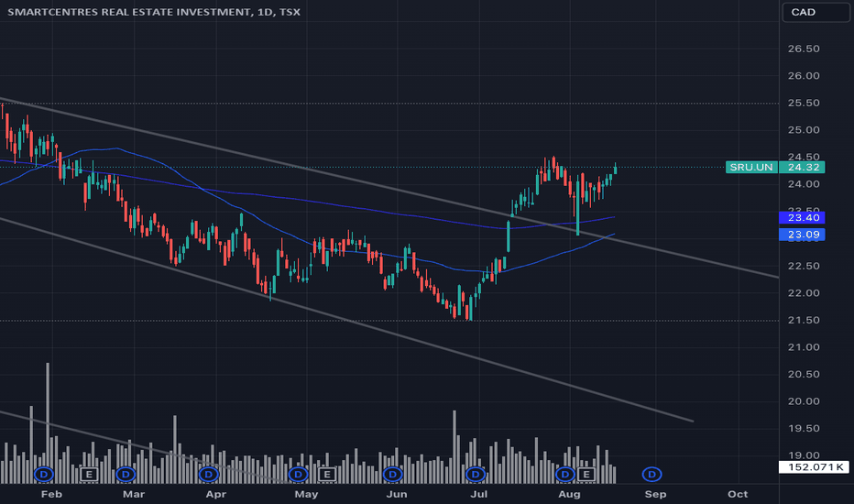Click the Jul label on time axis
Screen dimensions: 854x504
(478, 494)
